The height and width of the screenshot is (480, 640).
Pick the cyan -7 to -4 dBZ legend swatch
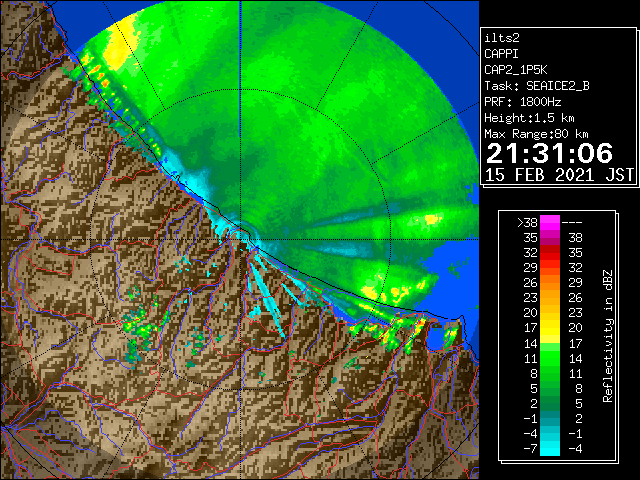550,449
